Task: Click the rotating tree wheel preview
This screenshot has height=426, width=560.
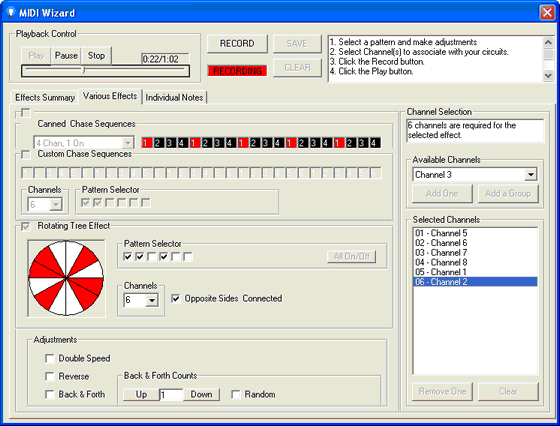Action: coord(66,278)
